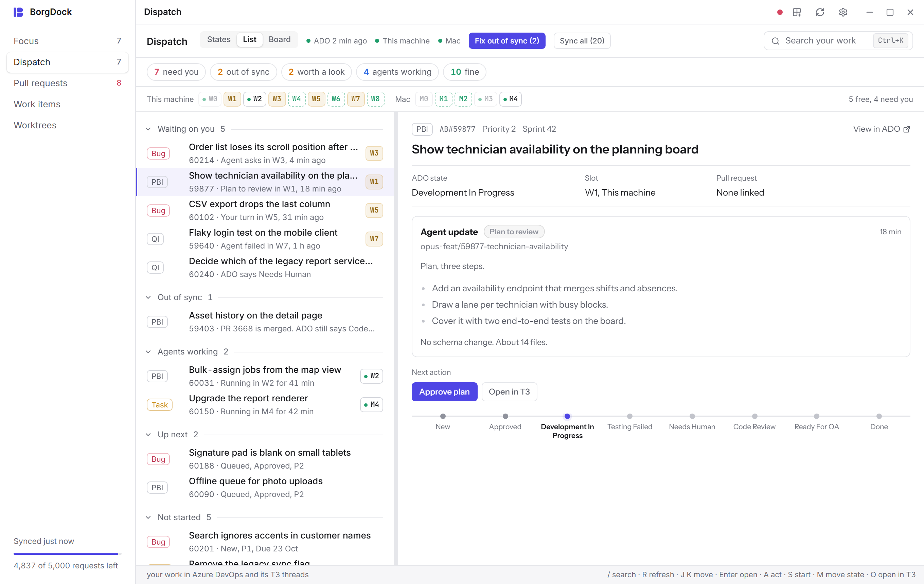Click the Plan to review pill
Image resolution: width=924 pixels, height=584 pixels.
[514, 232]
